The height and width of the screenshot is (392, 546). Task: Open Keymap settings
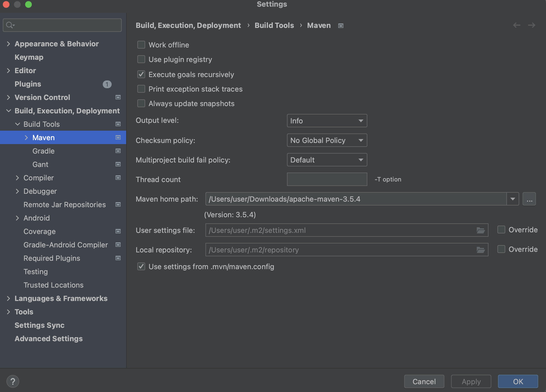29,57
